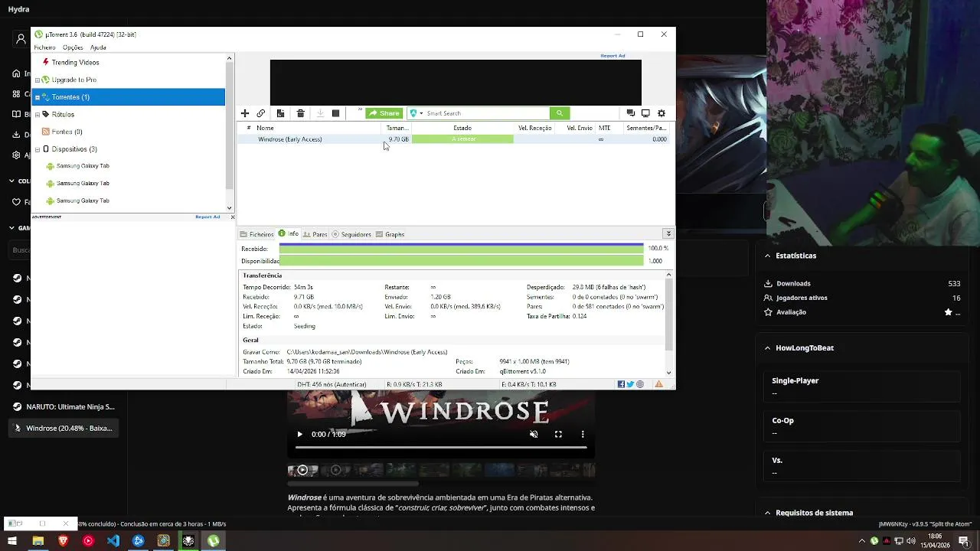Image resolution: width=980 pixels, height=551 pixels.
Task: Switch to the Pares tab
Action: [315, 234]
